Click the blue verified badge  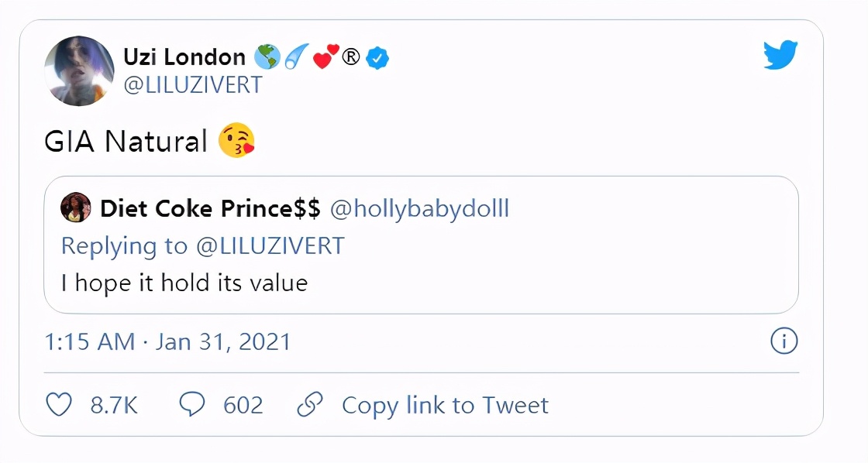(377, 57)
